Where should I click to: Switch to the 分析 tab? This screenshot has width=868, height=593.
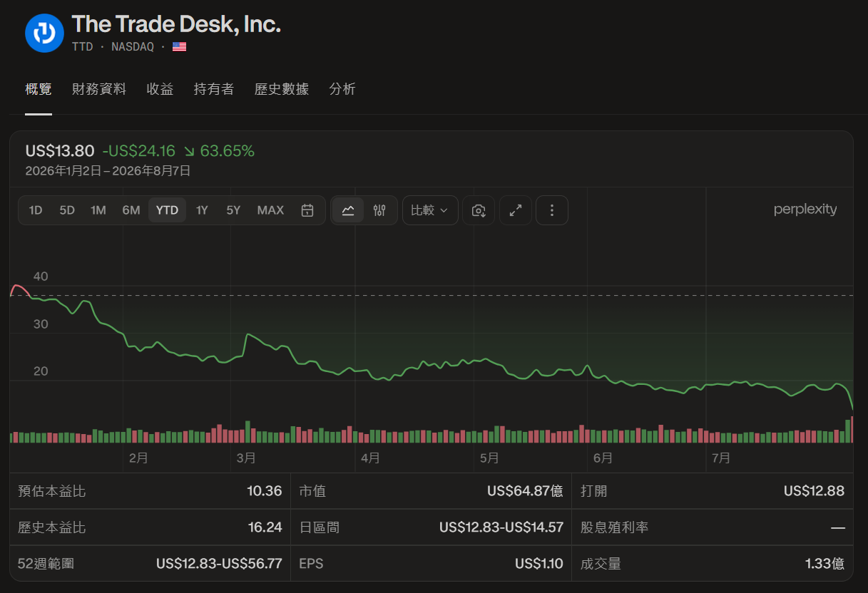[x=342, y=89]
